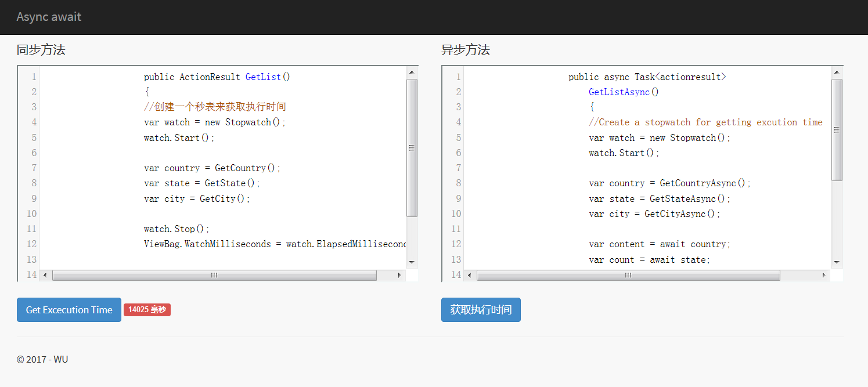Click the left arrow of the left code horizontal scrollbar
The width and height of the screenshot is (868, 387).
pos(45,275)
